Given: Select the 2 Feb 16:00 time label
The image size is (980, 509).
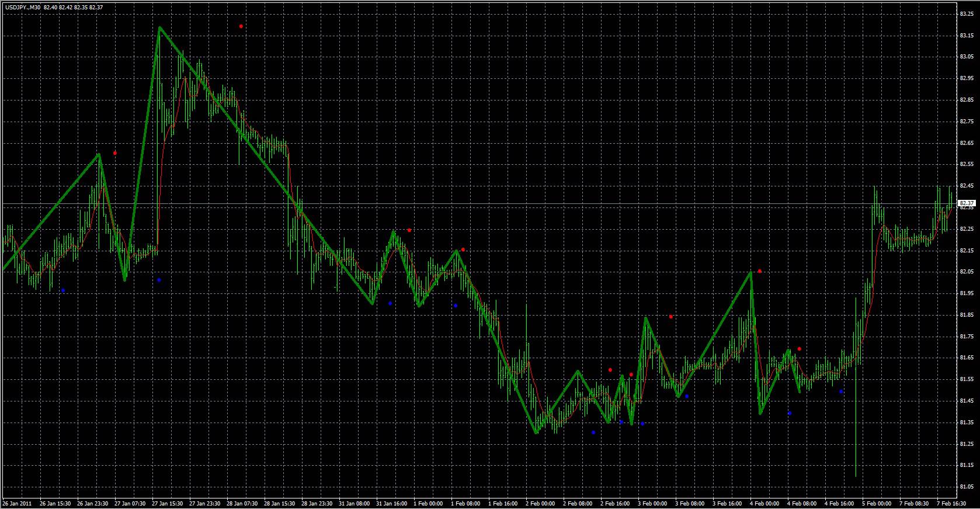Looking at the screenshot, I should point(616,503).
